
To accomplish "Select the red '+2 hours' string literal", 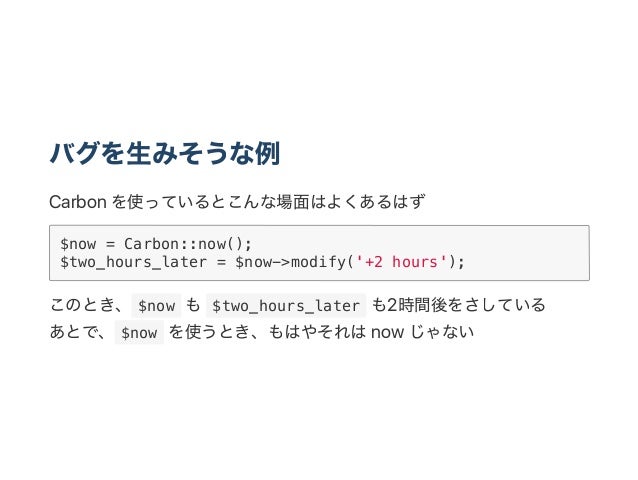I will [401, 262].
